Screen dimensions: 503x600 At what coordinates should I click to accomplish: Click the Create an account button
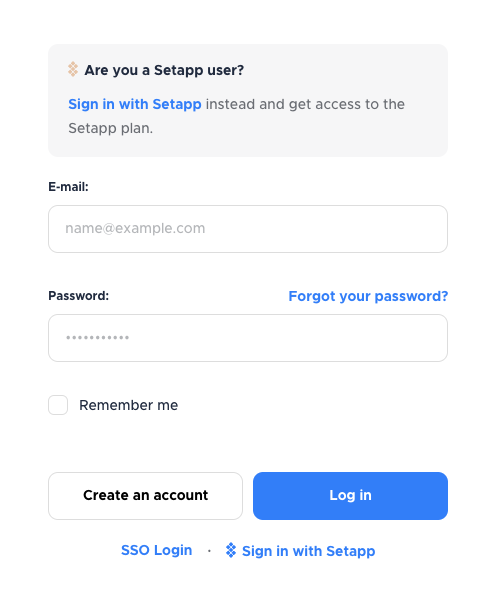(x=145, y=496)
